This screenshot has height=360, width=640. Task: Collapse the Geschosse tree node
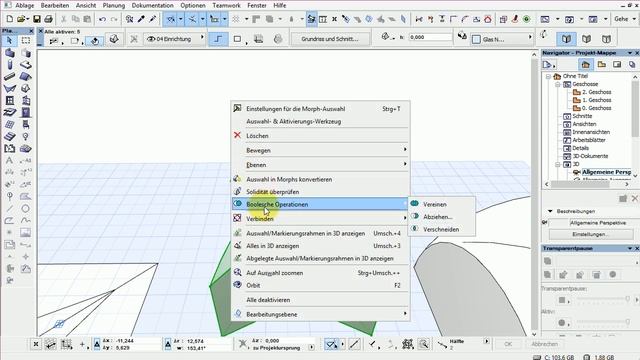(x=558, y=84)
